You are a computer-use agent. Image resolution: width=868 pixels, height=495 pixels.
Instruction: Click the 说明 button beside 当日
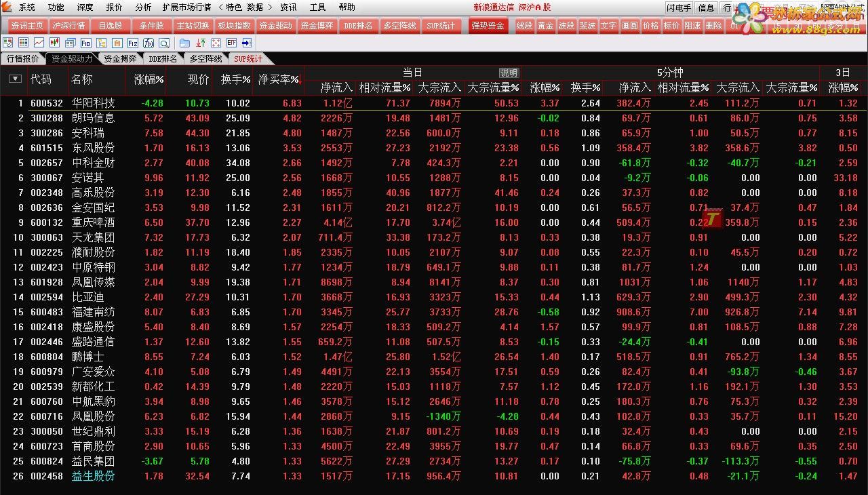pos(509,73)
